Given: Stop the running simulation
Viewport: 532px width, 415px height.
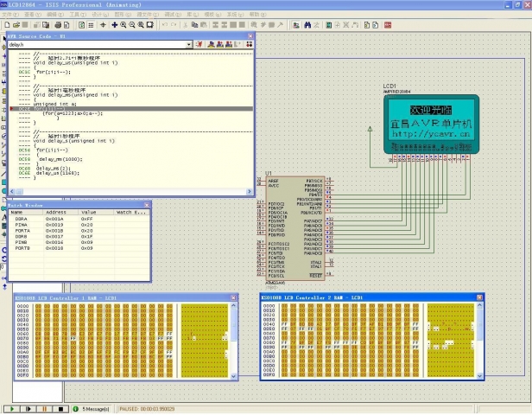Looking at the screenshot, I should (x=60, y=408).
